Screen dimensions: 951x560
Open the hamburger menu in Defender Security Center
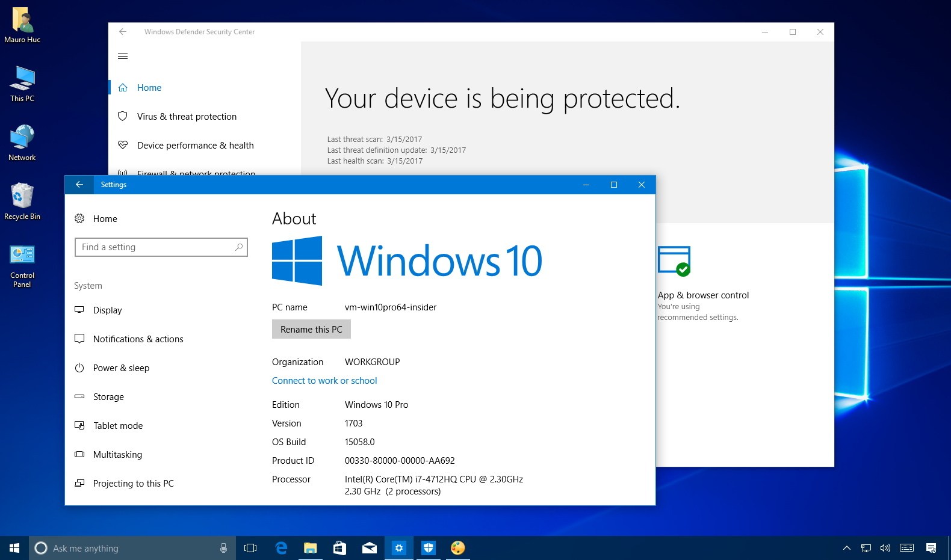(123, 57)
